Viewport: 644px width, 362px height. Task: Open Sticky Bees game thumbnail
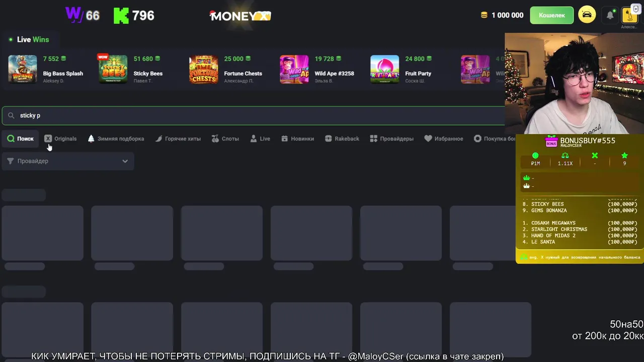pyautogui.click(x=113, y=69)
